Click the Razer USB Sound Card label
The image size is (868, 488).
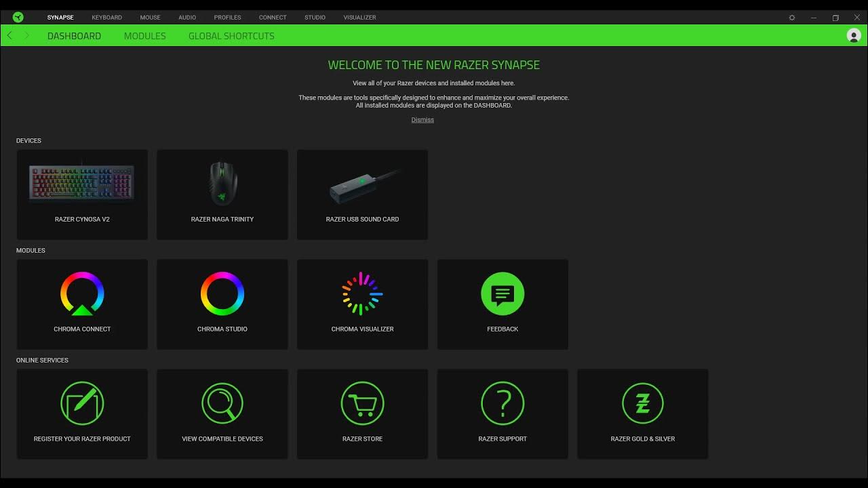pos(362,220)
